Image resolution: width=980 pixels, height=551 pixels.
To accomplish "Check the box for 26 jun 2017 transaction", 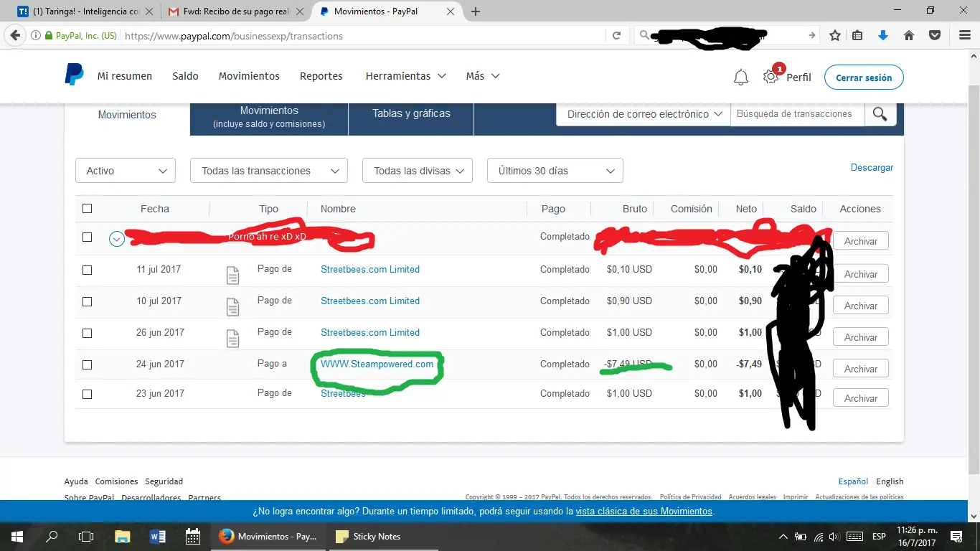I will pos(88,334).
